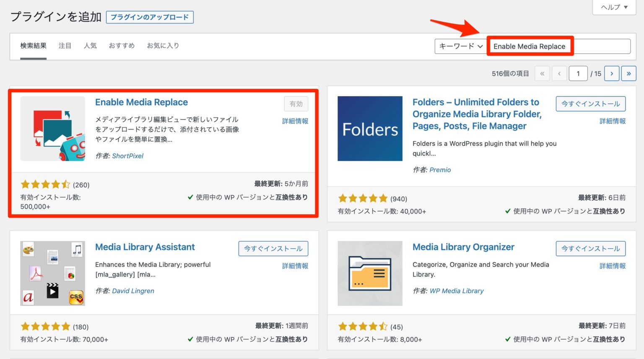This screenshot has height=359, width=644.
Task: Jump to the last page via » icon
Action: (628, 73)
